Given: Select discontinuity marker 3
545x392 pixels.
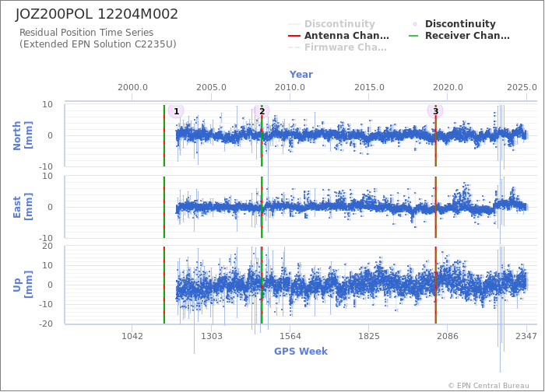Looking at the screenshot, I should point(435,111).
